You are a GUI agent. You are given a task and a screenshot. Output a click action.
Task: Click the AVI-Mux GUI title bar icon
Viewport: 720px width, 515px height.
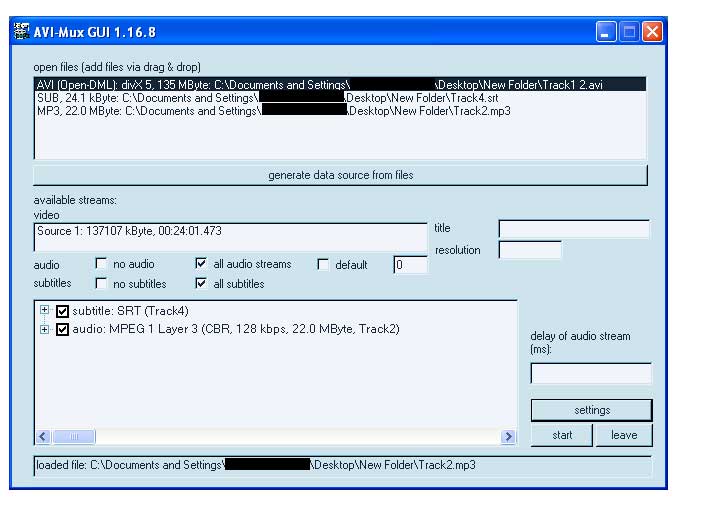pyautogui.click(x=21, y=32)
